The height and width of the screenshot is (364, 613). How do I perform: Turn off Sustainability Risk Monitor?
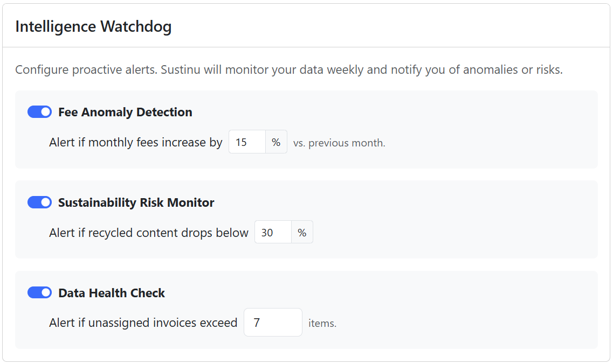[x=38, y=202]
